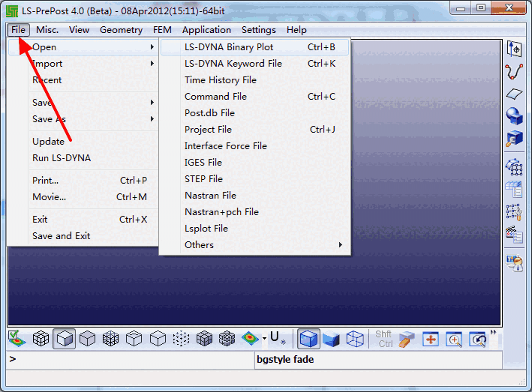Choose Time History File entry

254,80
